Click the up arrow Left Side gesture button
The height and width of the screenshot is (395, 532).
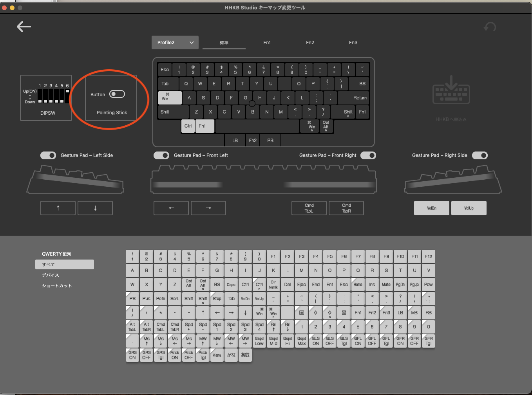(58, 208)
